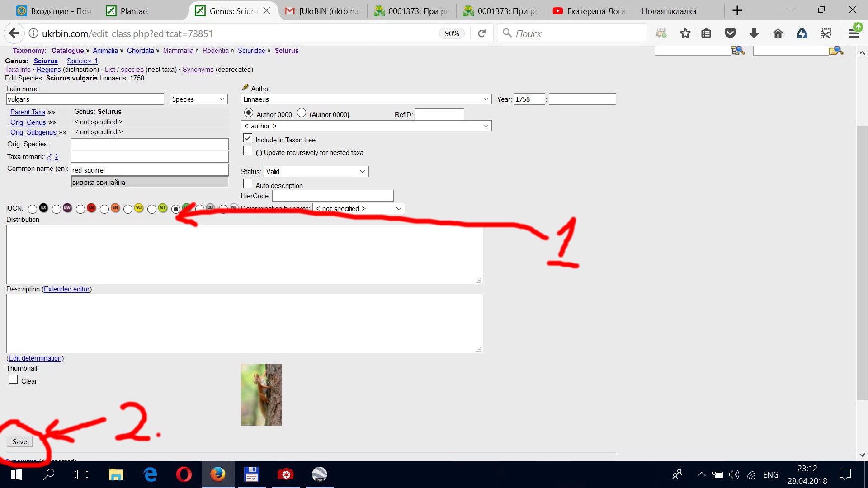Viewport: 868px width, 488px height.
Task: Bookmark the page with the star icon
Action: [685, 33]
